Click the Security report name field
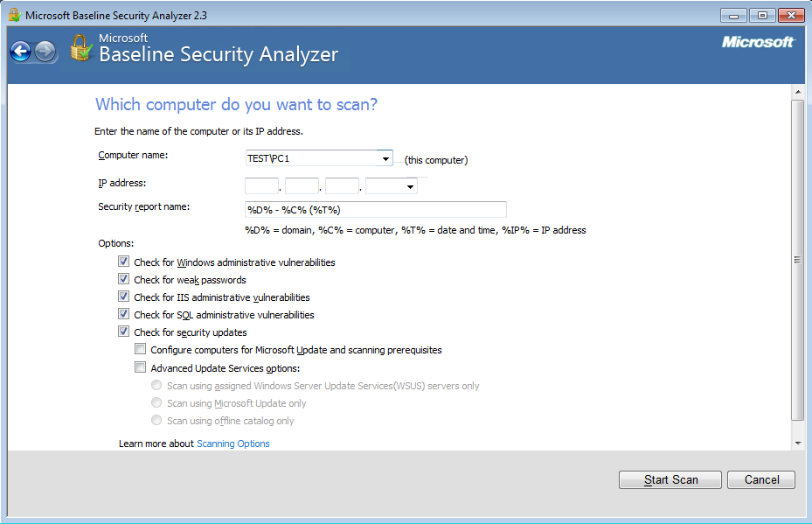This screenshot has width=812, height=524. 376,210
